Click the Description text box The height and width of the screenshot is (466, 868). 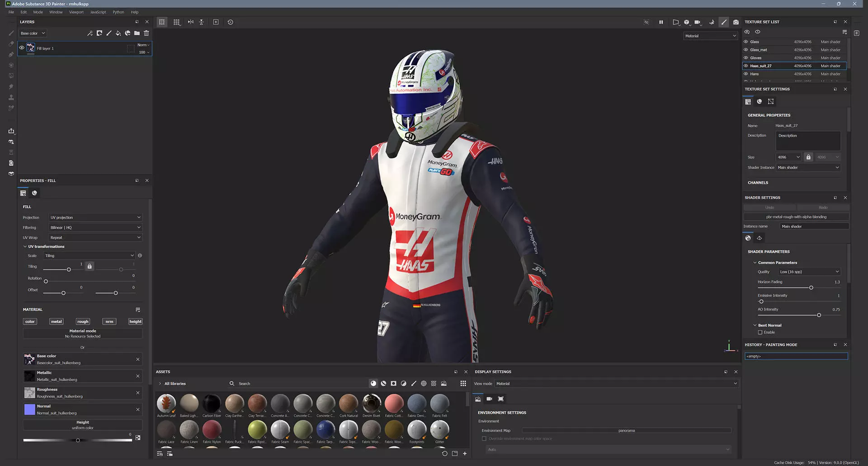point(808,141)
